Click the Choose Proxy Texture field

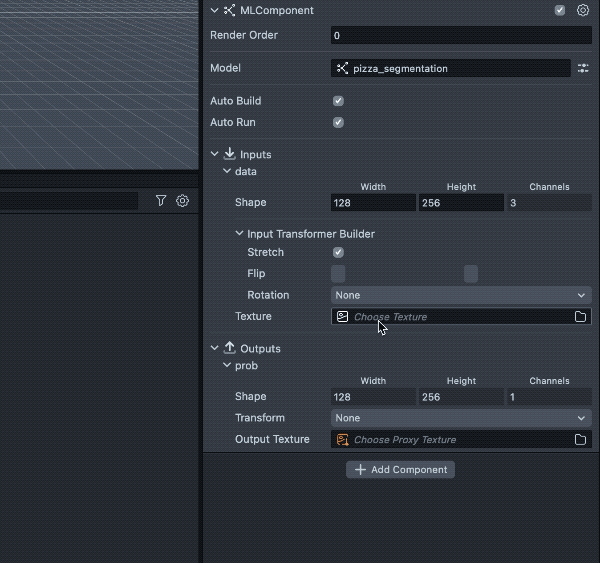(461, 439)
